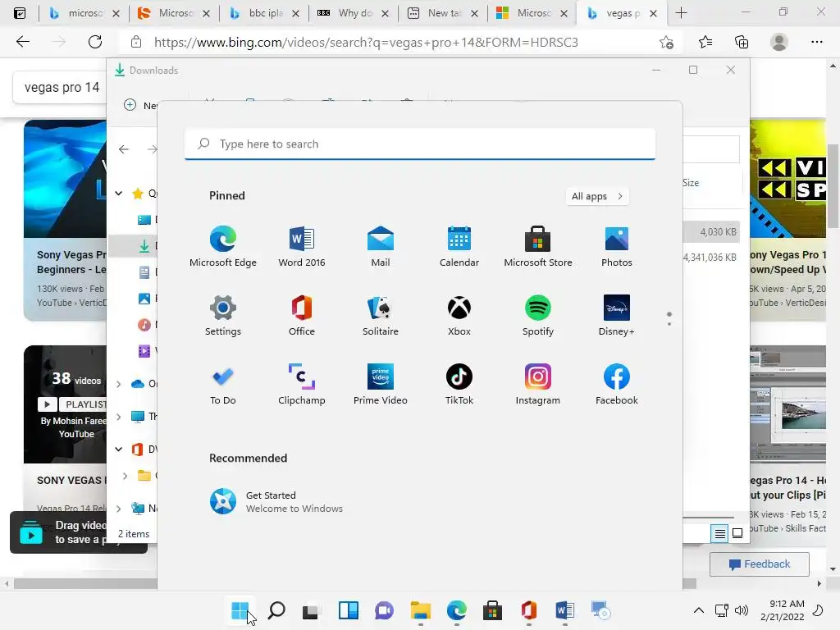Expand Network node in Downloads window

(119, 509)
